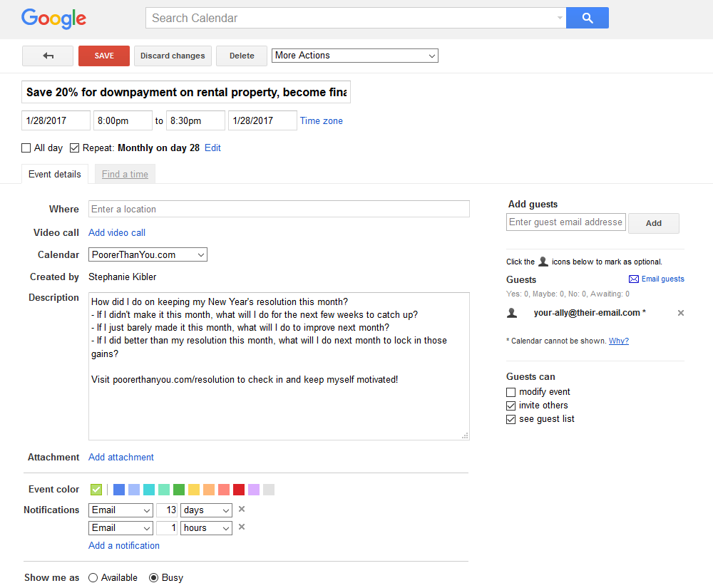
Task: Click the start date 1/28/2017 field
Action: (56, 120)
